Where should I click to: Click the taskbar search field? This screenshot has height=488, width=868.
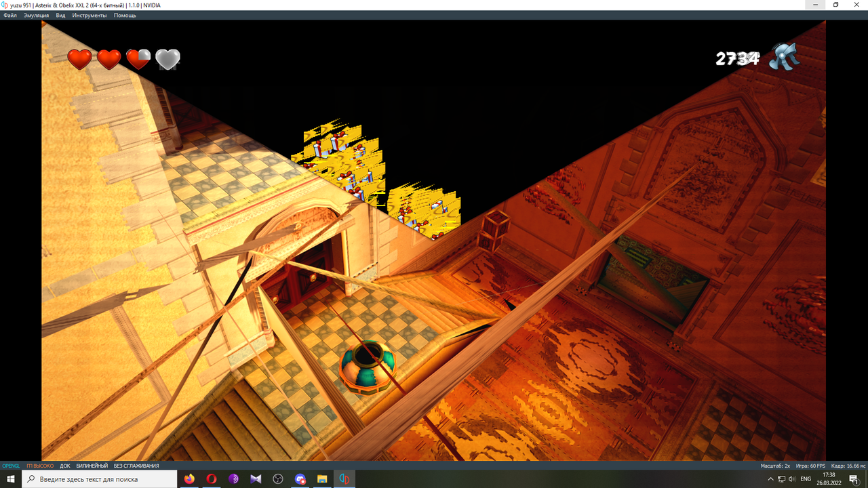(100, 479)
